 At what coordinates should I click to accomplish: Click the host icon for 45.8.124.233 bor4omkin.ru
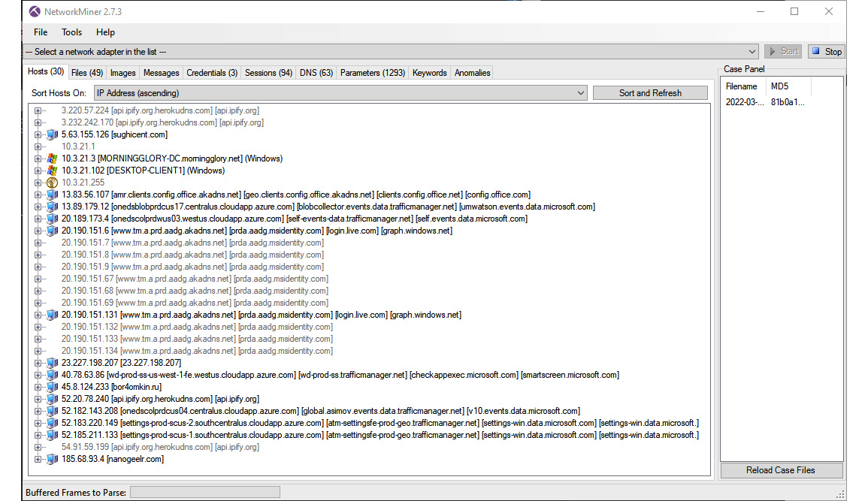(x=52, y=387)
